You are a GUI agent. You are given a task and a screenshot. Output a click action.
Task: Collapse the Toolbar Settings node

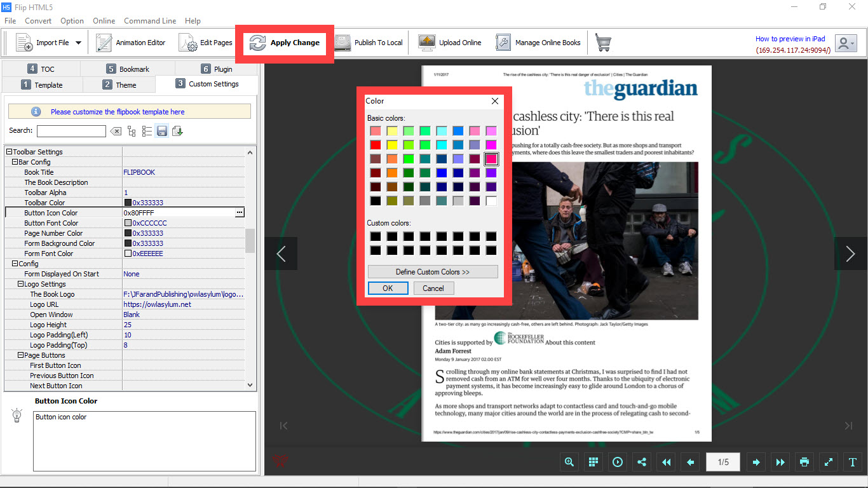coord(9,152)
